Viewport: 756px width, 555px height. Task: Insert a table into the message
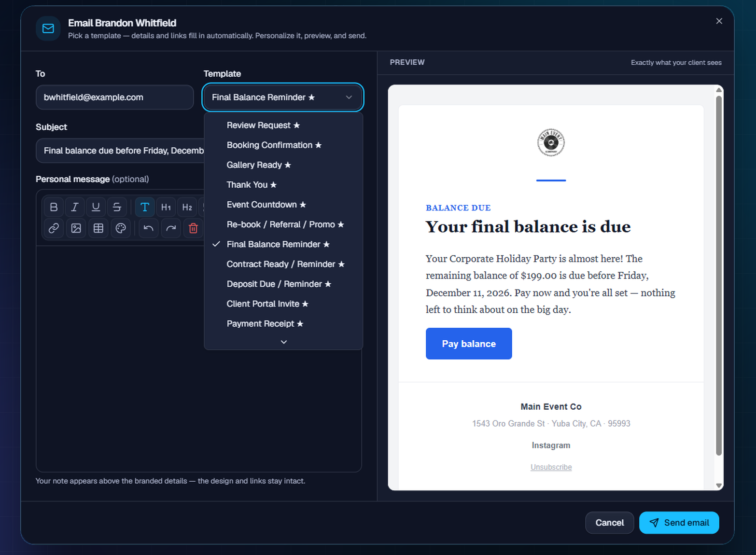[98, 228]
